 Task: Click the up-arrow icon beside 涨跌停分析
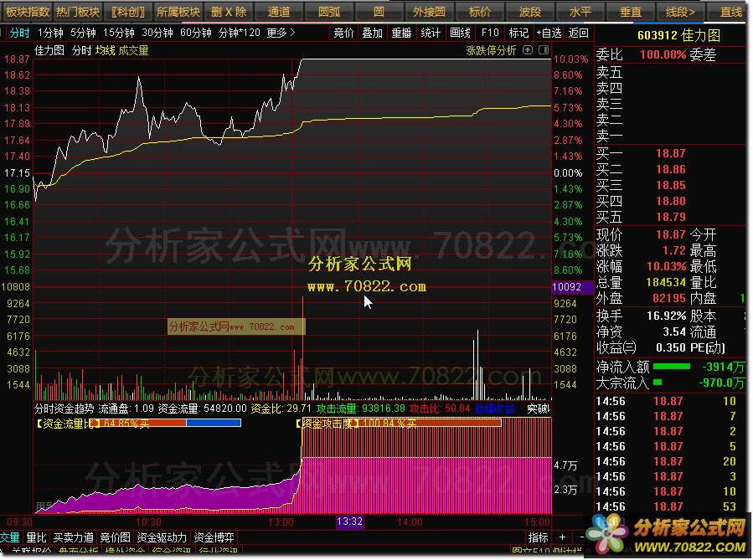click(x=528, y=50)
